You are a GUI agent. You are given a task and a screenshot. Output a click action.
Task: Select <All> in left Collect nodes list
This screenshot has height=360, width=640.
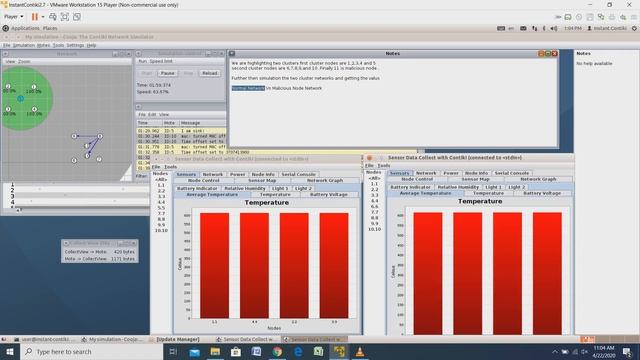click(161, 180)
